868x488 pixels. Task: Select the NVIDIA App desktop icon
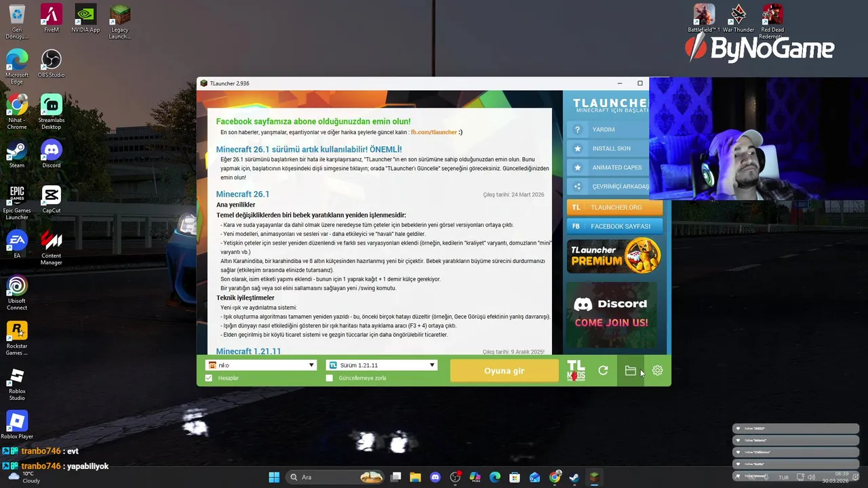tap(85, 19)
